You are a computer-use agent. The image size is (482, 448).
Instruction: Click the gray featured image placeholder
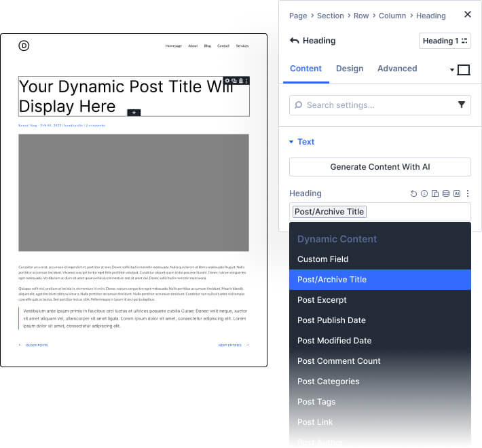[134, 193]
